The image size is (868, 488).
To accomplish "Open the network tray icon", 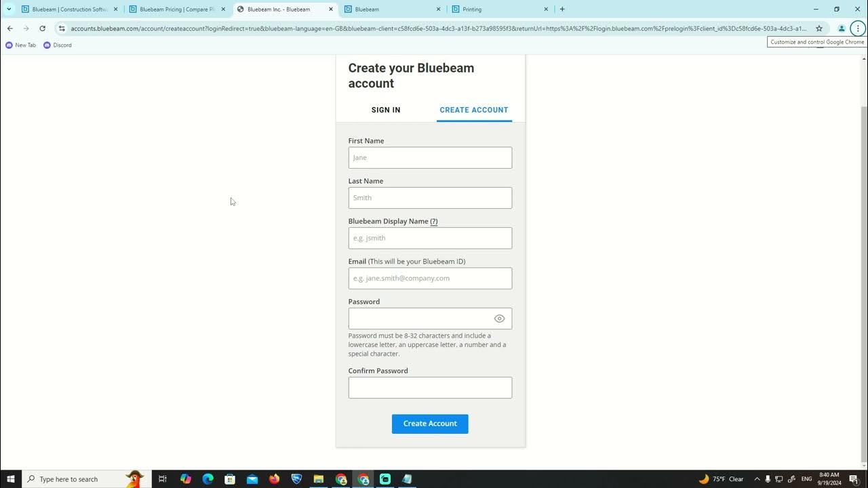I will tap(779, 479).
